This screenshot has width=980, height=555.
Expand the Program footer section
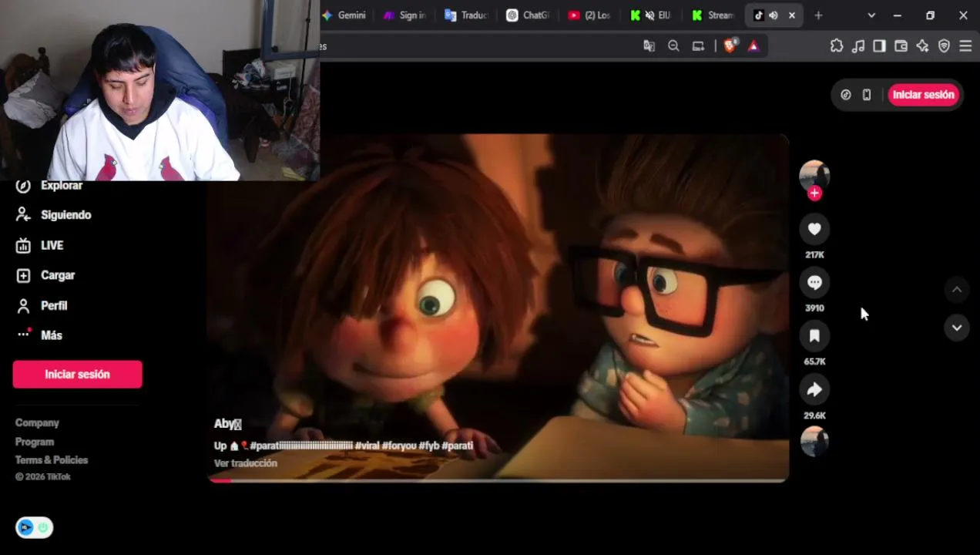[x=35, y=442]
